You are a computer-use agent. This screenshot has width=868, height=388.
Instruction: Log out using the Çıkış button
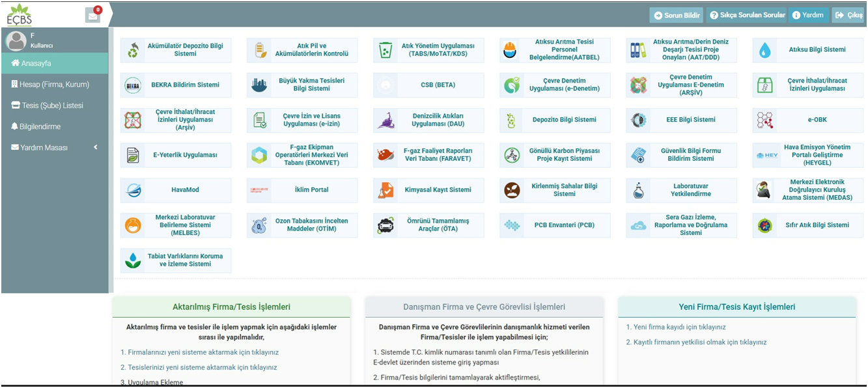pos(848,15)
